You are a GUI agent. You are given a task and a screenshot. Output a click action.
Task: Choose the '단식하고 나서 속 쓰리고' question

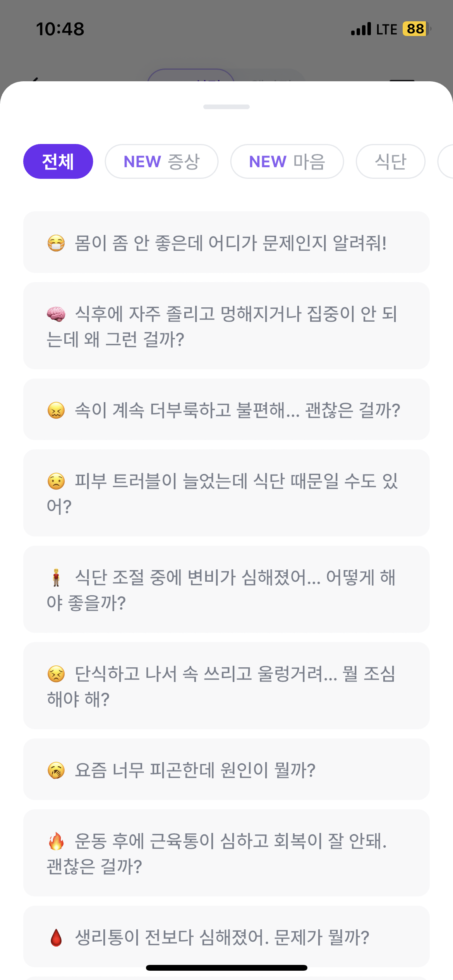point(226,686)
